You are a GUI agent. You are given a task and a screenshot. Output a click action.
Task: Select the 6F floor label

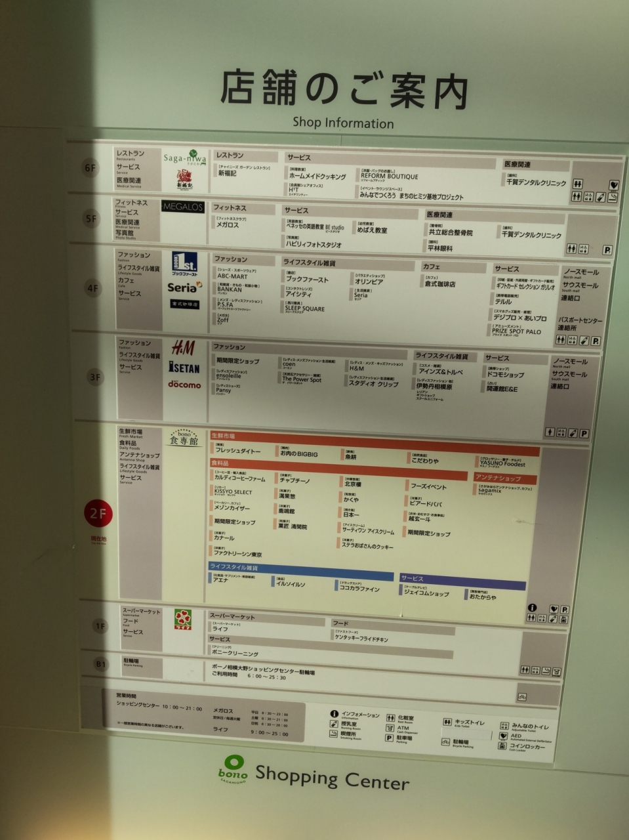pos(91,168)
